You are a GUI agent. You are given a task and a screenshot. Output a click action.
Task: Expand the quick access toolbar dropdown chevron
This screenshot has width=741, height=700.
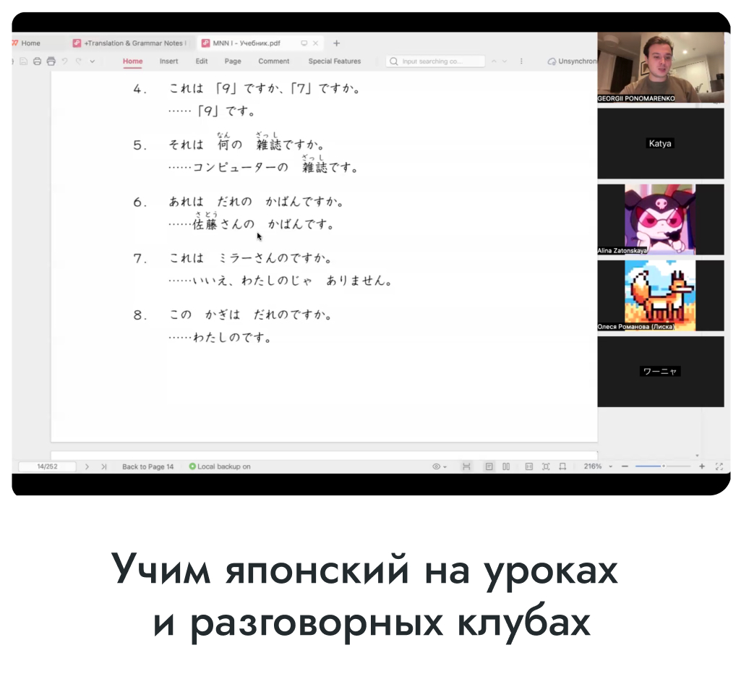click(92, 61)
